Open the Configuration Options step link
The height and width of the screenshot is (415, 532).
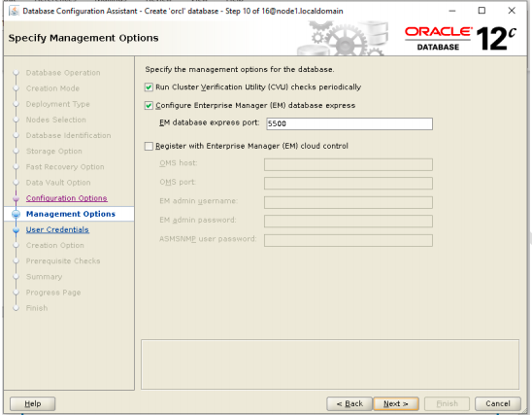(x=66, y=198)
